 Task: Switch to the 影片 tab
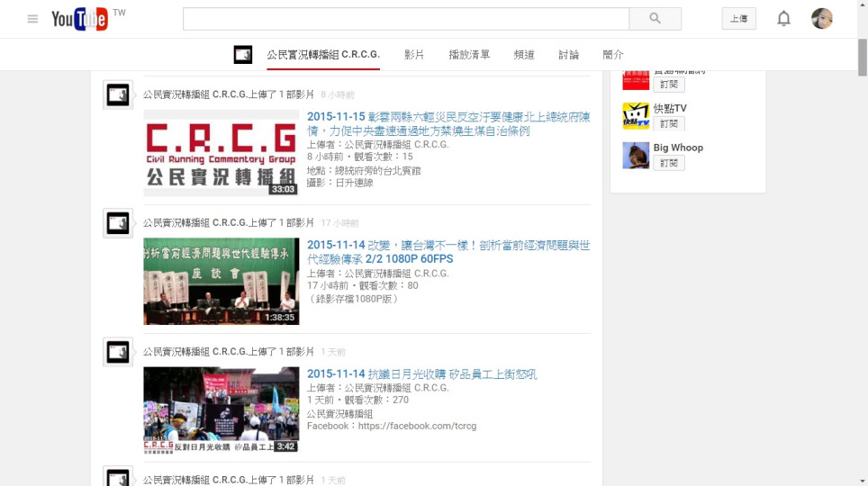pos(414,54)
